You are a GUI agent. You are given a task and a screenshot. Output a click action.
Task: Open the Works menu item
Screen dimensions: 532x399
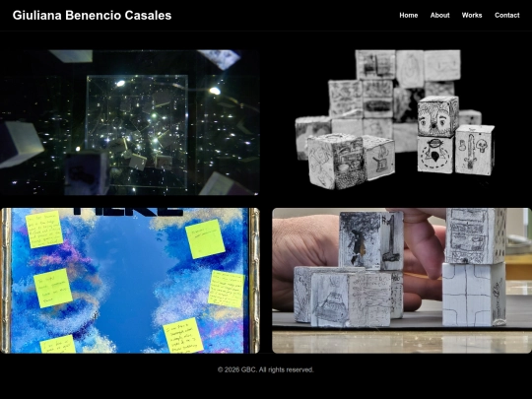(x=472, y=15)
